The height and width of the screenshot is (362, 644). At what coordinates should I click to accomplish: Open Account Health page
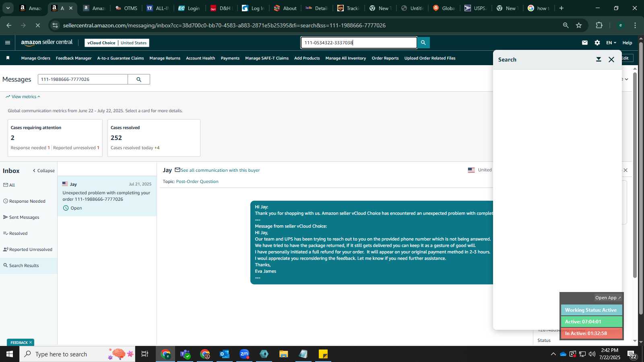coord(200,58)
